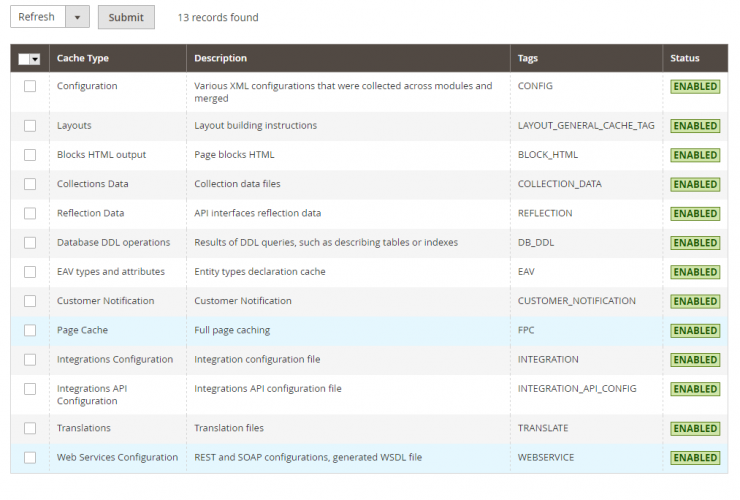Click the Full page caching description text
Screen dimensions: 740x500
(x=232, y=330)
